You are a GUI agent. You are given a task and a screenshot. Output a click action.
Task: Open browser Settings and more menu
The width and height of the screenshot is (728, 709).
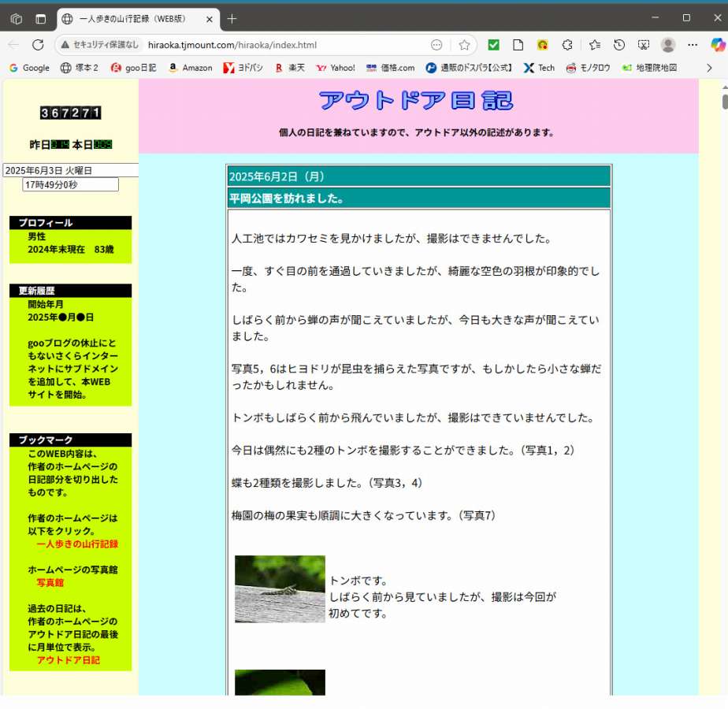point(693,45)
